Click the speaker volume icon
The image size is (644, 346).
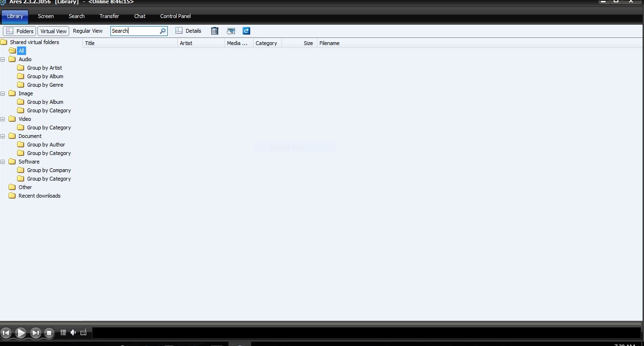click(x=73, y=332)
